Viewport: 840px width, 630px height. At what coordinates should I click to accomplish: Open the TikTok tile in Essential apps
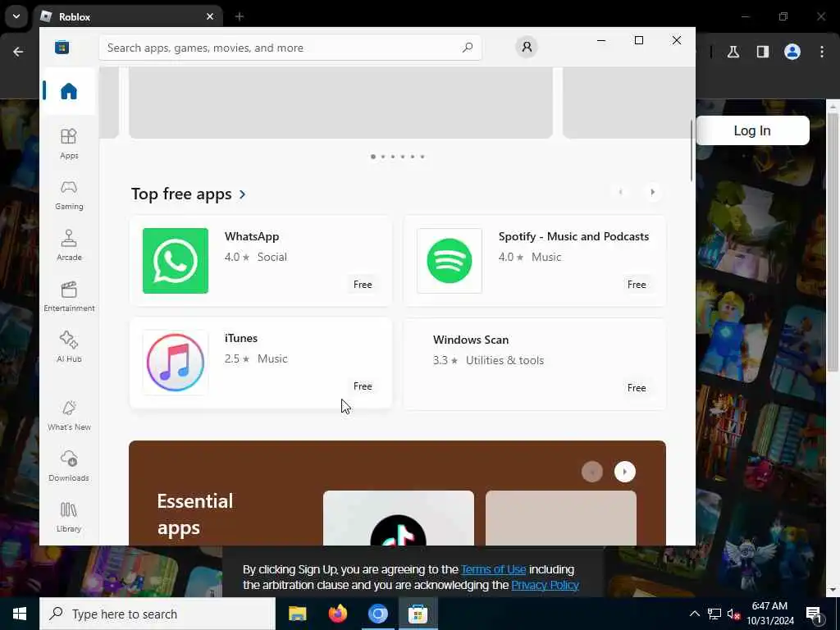(398, 518)
